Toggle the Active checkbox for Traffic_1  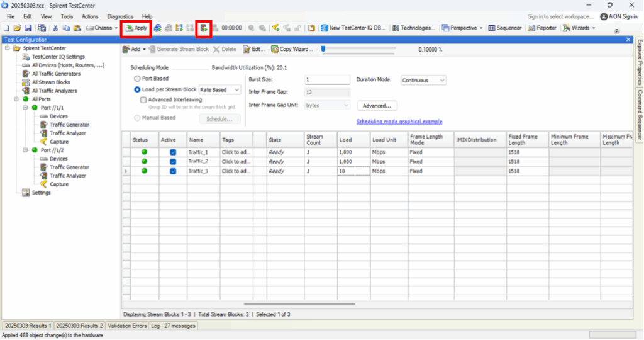(x=173, y=152)
